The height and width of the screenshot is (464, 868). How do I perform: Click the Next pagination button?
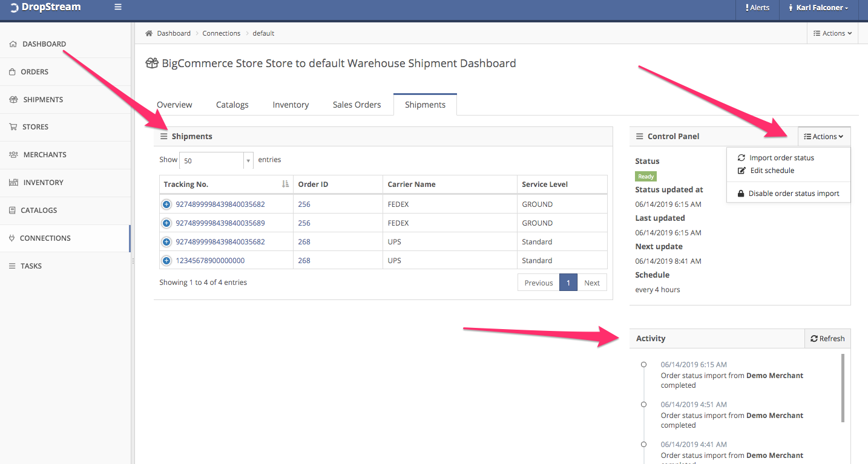click(591, 283)
